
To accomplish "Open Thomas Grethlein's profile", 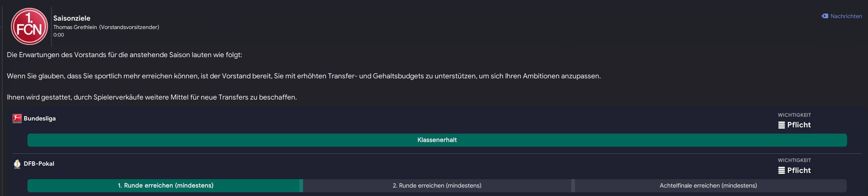I will coord(75,27).
